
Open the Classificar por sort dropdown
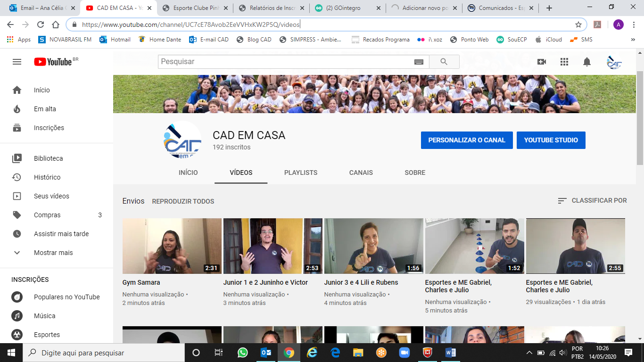[x=592, y=200]
